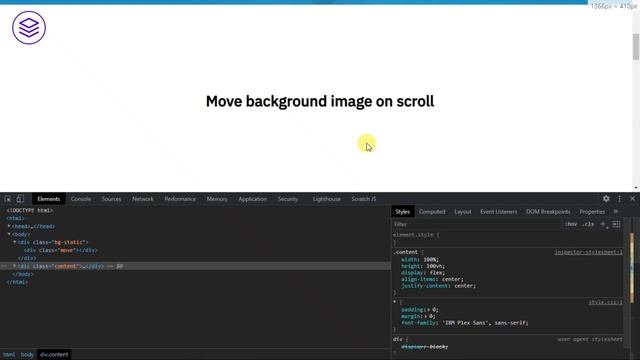Collapse the bg-static div node

point(15,242)
